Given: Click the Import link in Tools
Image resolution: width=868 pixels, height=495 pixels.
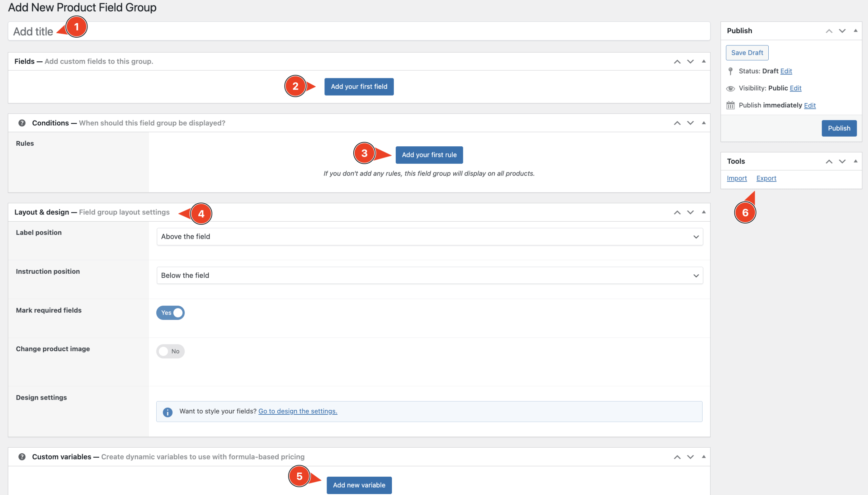Looking at the screenshot, I should pyautogui.click(x=737, y=178).
